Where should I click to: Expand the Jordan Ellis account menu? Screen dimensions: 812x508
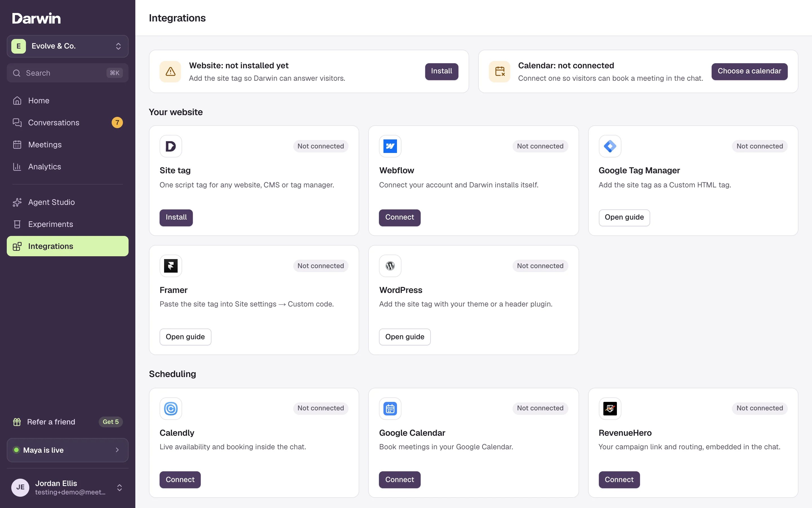[x=67, y=487]
